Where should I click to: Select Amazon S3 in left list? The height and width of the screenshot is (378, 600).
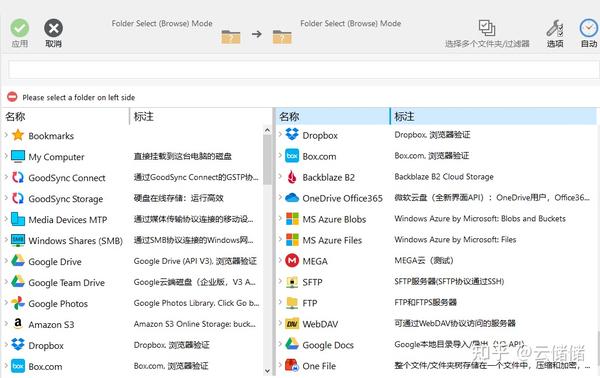(x=51, y=324)
